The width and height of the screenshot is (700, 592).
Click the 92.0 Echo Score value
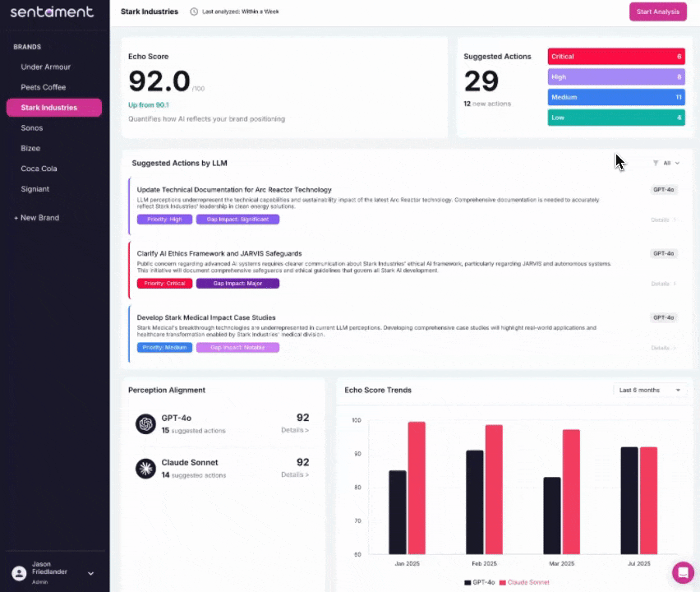[159, 81]
